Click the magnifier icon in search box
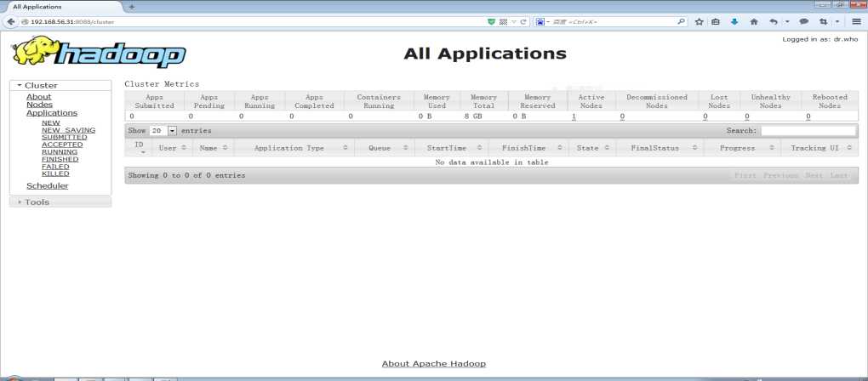Image resolution: width=868 pixels, height=381 pixels. pyautogui.click(x=682, y=21)
